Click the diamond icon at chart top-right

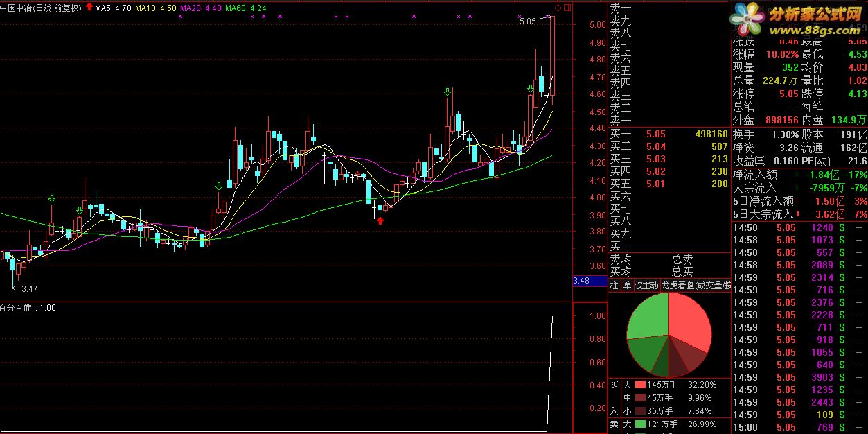(x=558, y=8)
